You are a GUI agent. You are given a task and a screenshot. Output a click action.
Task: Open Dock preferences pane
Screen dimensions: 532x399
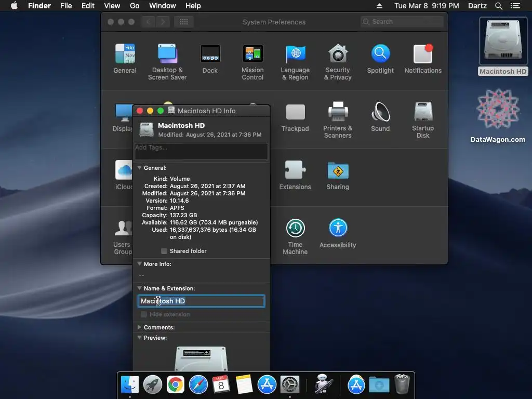tap(210, 58)
